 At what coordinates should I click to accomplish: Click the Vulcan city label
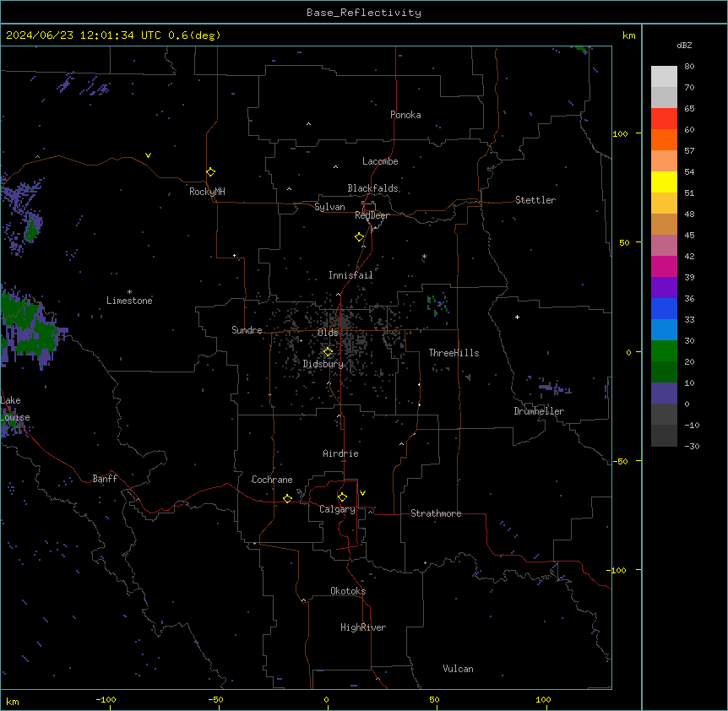[x=458, y=669]
